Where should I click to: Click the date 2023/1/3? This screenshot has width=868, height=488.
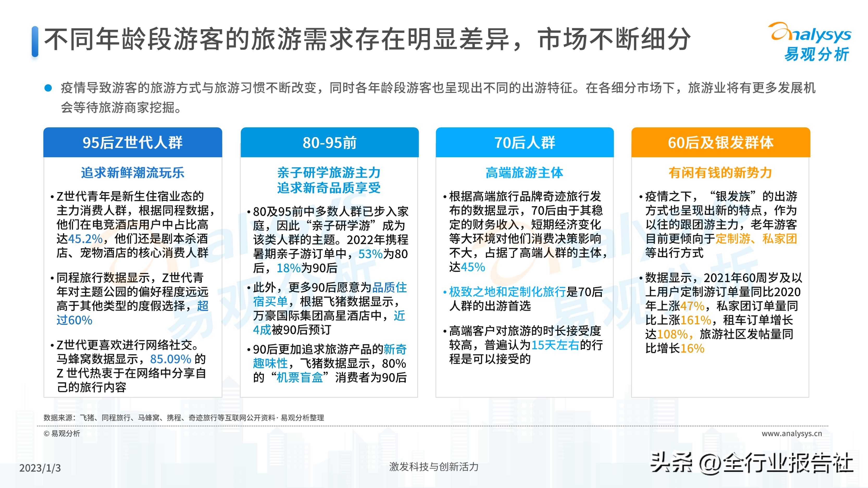pos(40,468)
